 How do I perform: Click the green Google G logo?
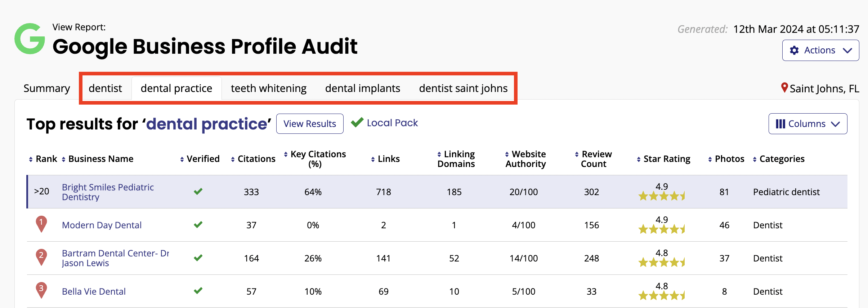click(x=30, y=39)
